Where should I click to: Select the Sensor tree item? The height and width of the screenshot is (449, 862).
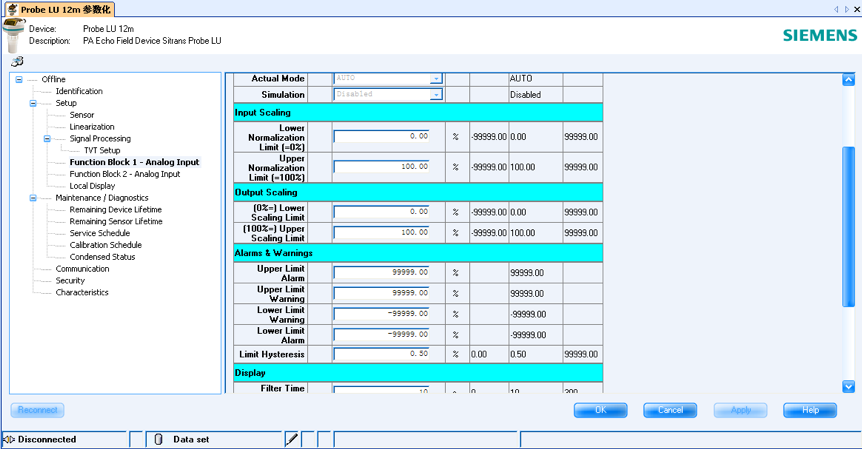[82, 115]
